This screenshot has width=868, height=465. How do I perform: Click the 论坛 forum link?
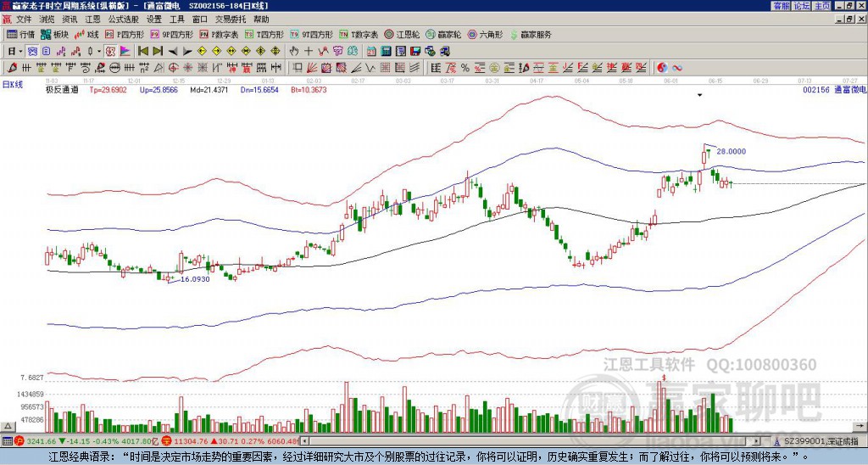[x=802, y=6]
